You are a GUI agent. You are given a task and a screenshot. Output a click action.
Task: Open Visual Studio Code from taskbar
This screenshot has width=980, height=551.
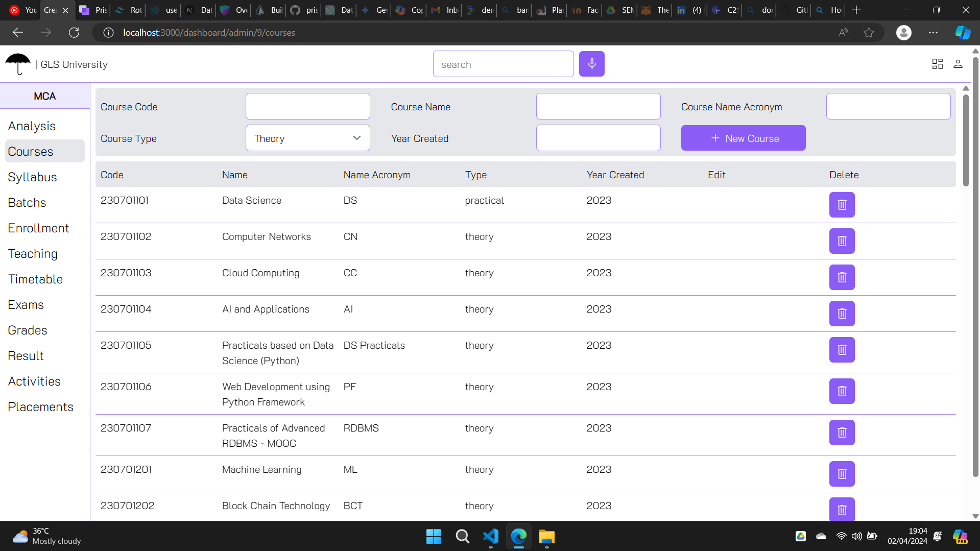click(x=490, y=536)
